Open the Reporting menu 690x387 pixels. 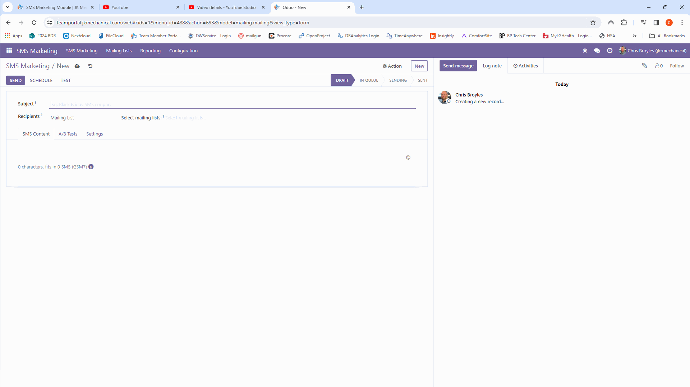pyautogui.click(x=150, y=51)
